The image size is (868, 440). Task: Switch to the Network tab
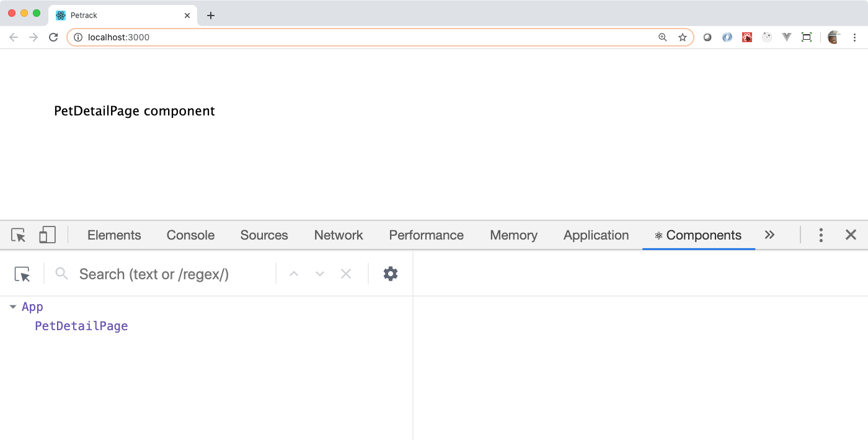339,235
